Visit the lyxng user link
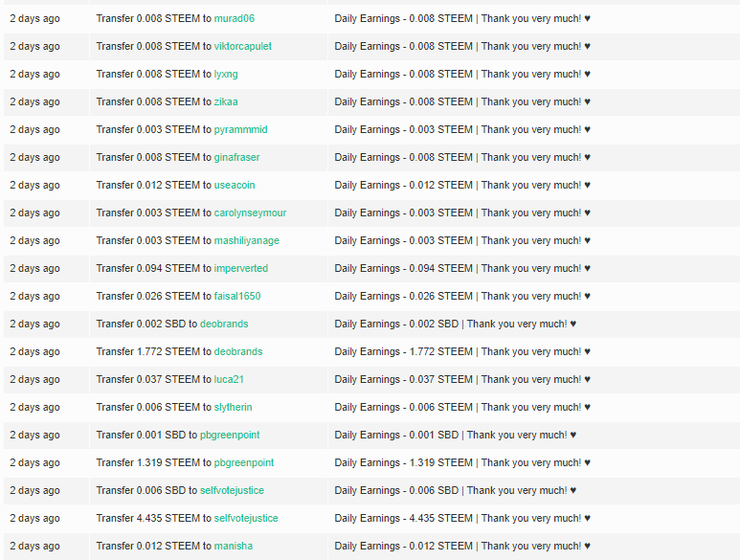The image size is (740, 560). tap(226, 74)
